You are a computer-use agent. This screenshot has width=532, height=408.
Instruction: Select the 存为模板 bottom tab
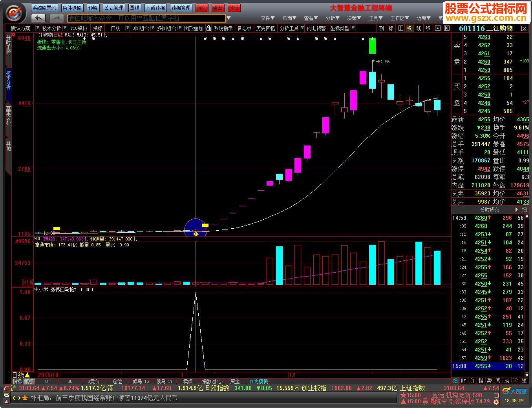(x=259, y=381)
